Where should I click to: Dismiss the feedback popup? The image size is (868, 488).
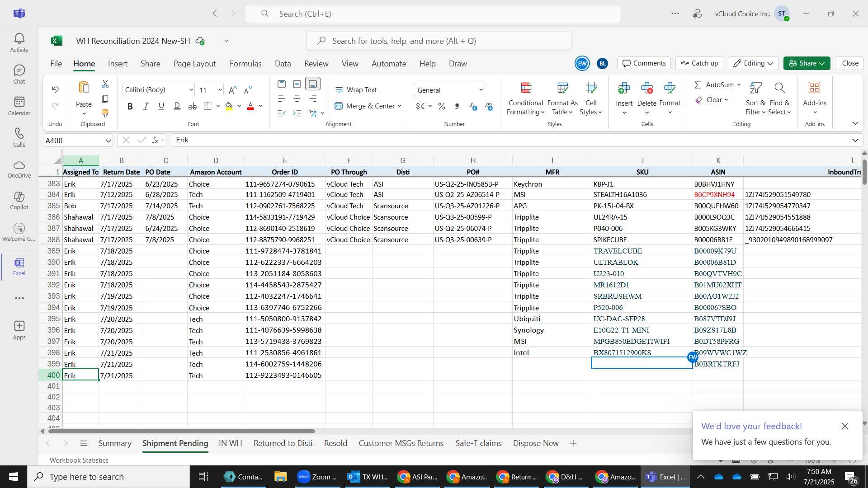[x=844, y=426]
